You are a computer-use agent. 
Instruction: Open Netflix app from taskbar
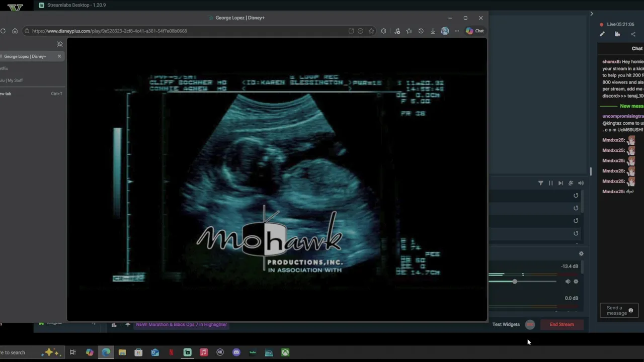click(171, 352)
